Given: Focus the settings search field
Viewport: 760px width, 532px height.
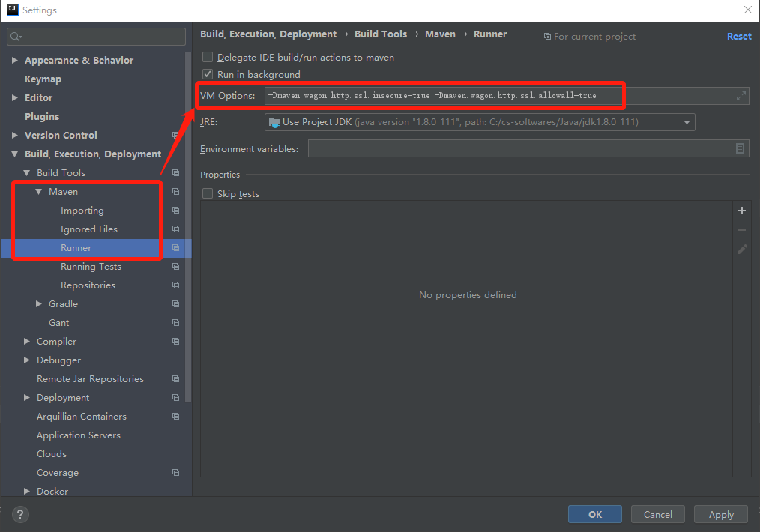Looking at the screenshot, I should coord(96,37).
